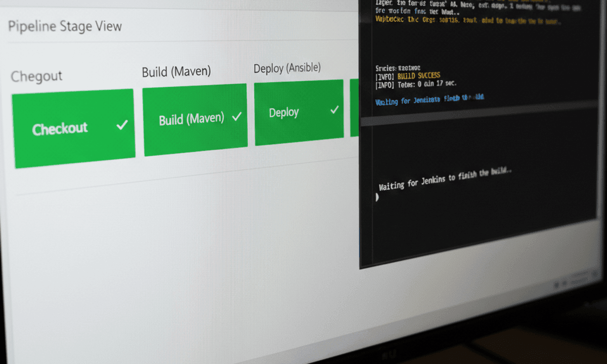The width and height of the screenshot is (607, 364).
Task: Click white 'Waiting for Jenkins to finish' text
Action: point(445,179)
